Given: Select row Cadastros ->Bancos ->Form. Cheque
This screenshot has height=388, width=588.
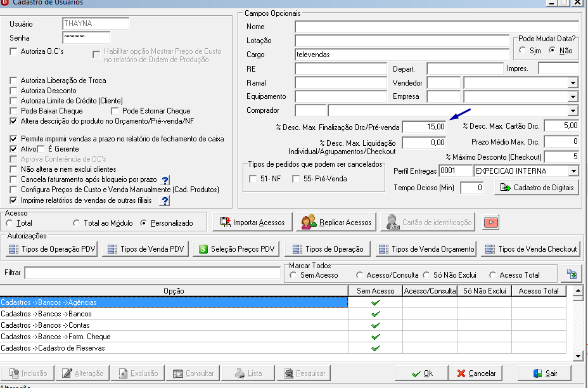Looking at the screenshot, I should pos(174,337).
